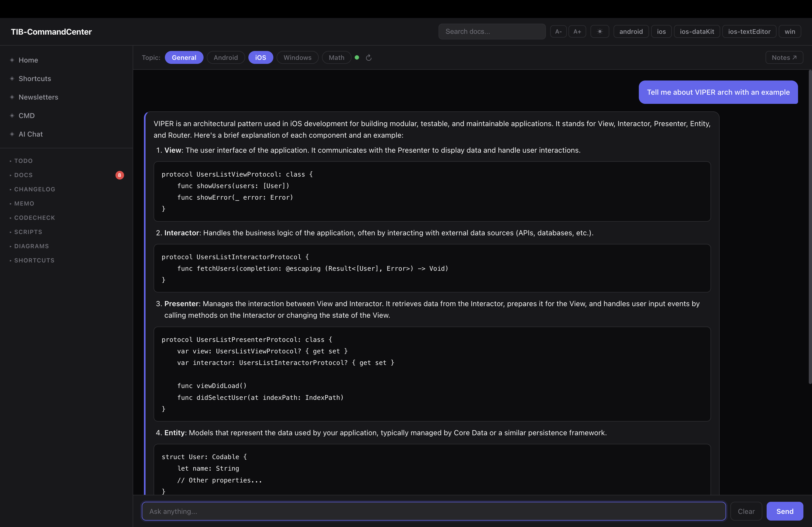Open CMD from the sidebar
Image resolution: width=812 pixels, height=527 pixels.
(x=26, y=116)
